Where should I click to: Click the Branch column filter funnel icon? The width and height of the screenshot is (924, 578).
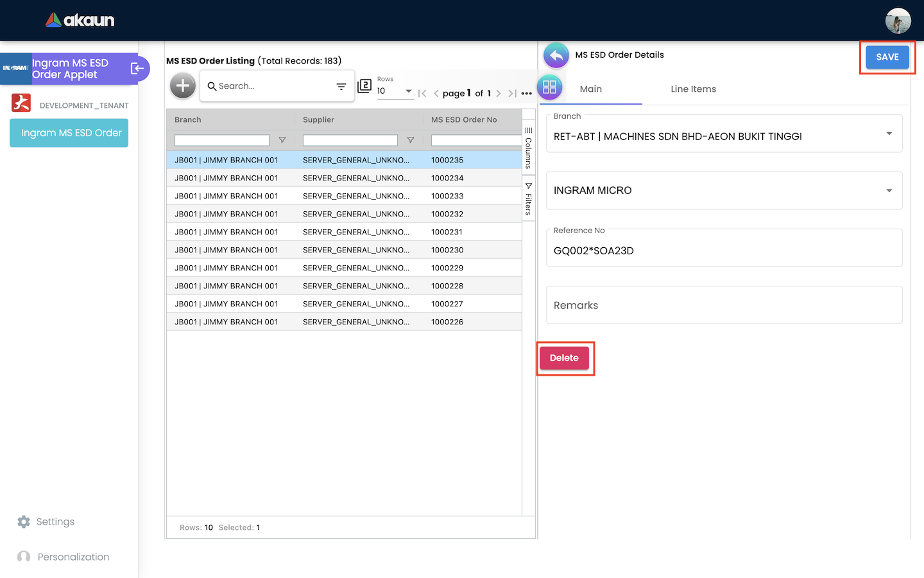pos(282,140)
